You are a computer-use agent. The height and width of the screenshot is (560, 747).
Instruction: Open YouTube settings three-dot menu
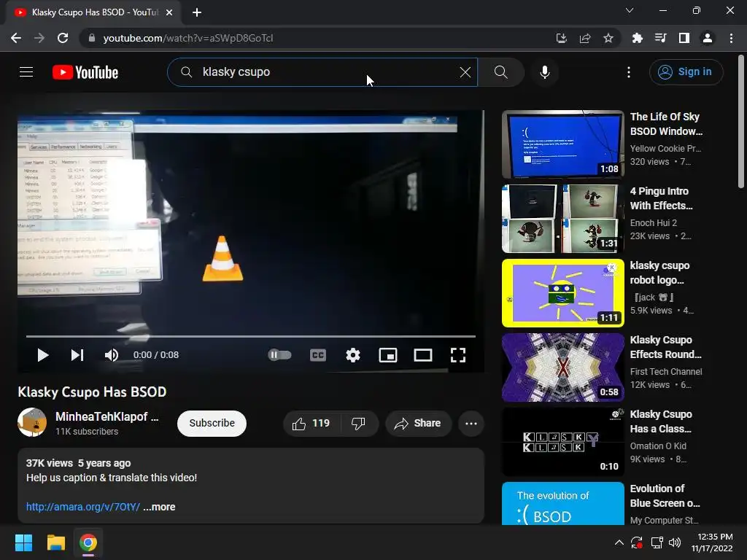[629, 72]
